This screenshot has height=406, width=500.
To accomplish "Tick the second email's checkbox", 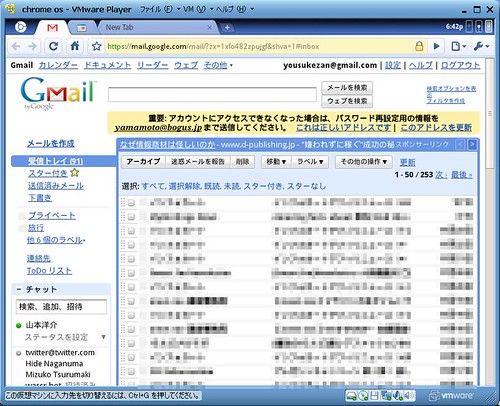I will point(131,217).
